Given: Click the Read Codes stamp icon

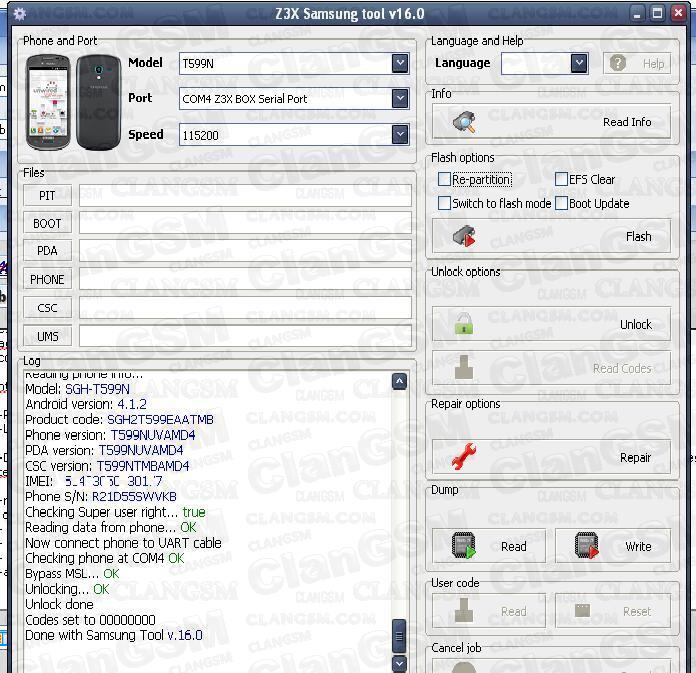Looking at the screenshot, I should [x=464, y=367].
